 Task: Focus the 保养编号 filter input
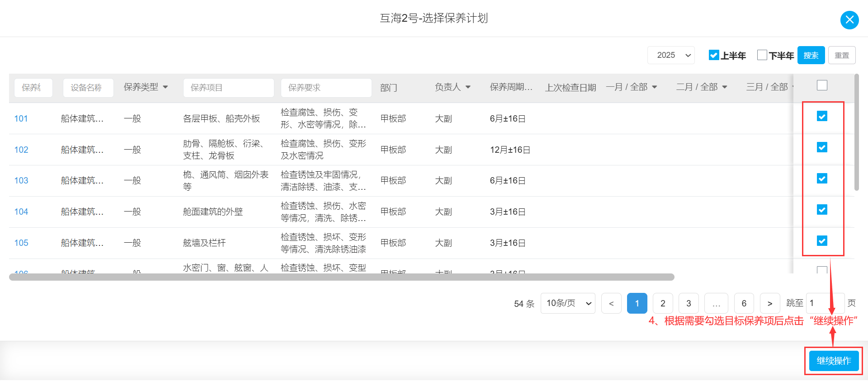[x=33, y=88]
